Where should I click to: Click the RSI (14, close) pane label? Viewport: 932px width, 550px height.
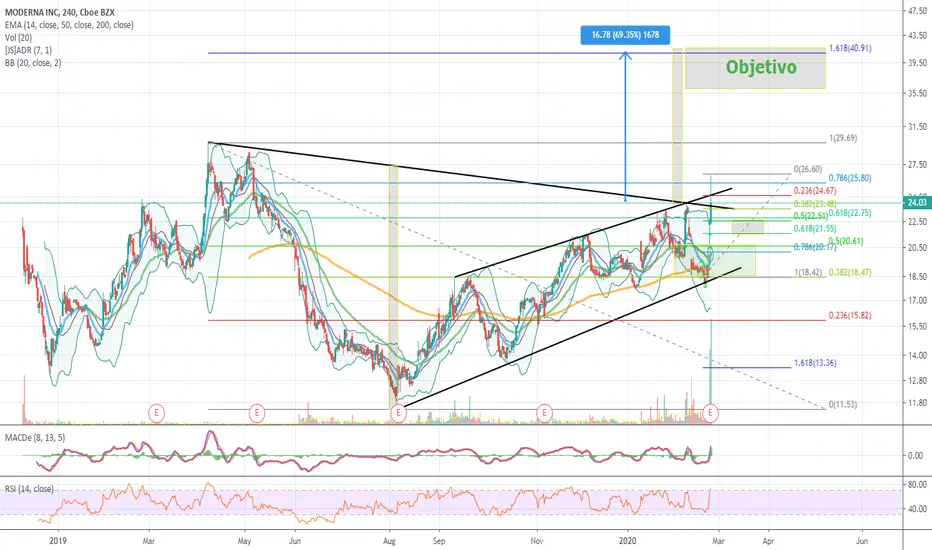tap(29, 489)
